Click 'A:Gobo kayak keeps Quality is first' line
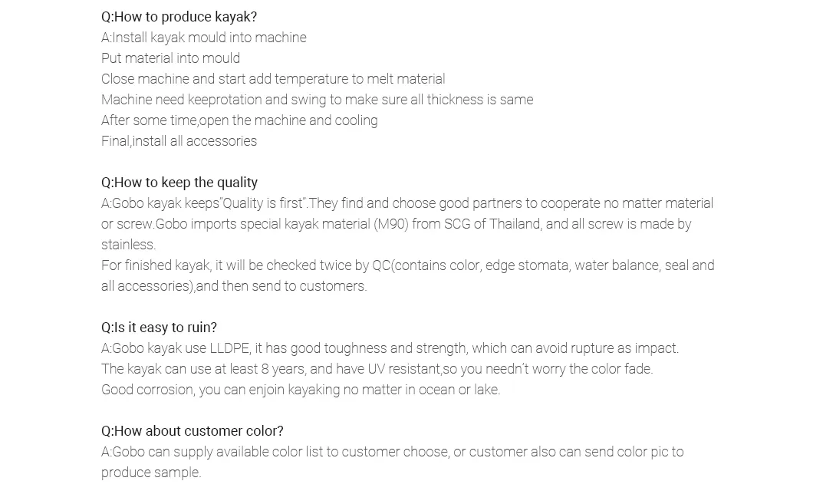 [407, 203]
